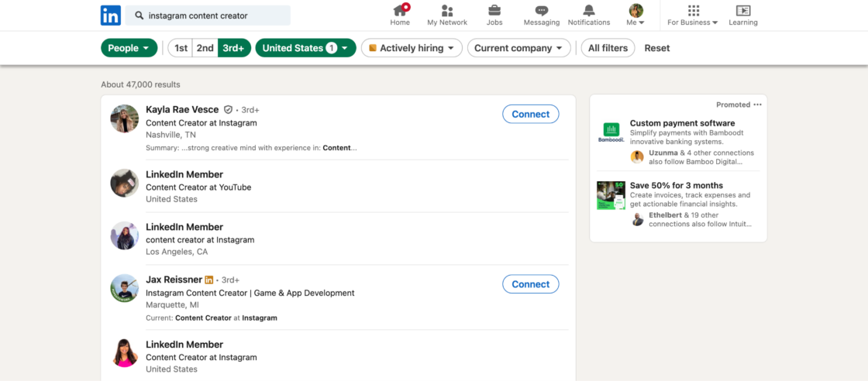Open LinkedIn Member in Los Angeles, CA
The width and height of the screenshot is (868, 381).
click(x=184, y=227)
